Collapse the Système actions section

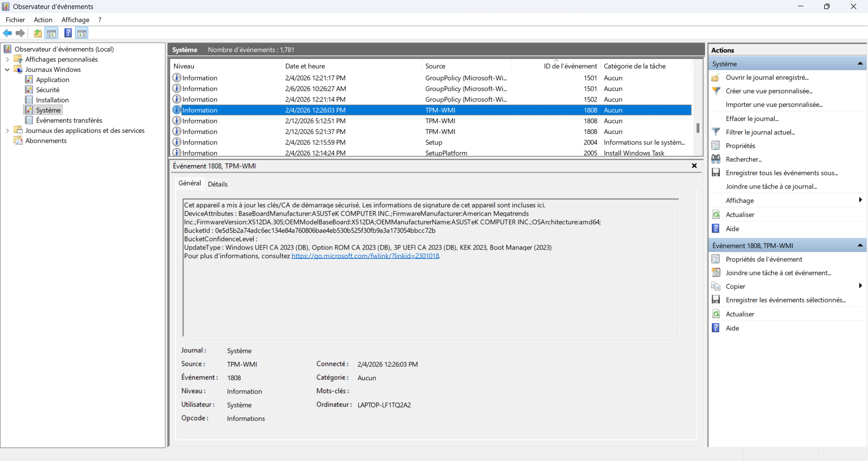coord(860,64)
